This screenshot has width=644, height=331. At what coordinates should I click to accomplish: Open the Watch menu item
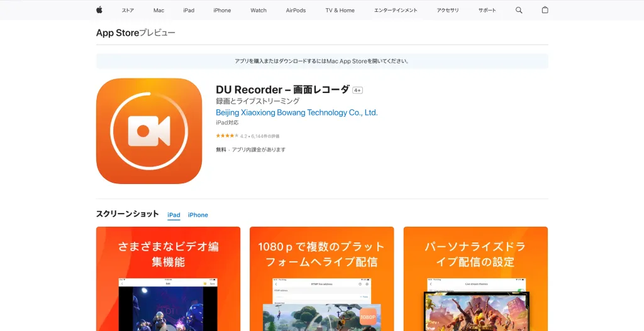point(258,10)
